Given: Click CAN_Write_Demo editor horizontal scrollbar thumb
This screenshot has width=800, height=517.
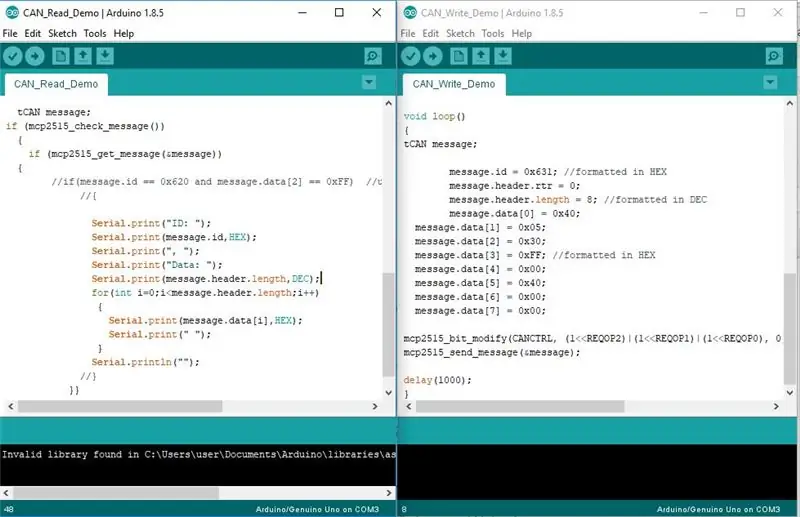Looking at the screenshot, I should click(520, 406).
